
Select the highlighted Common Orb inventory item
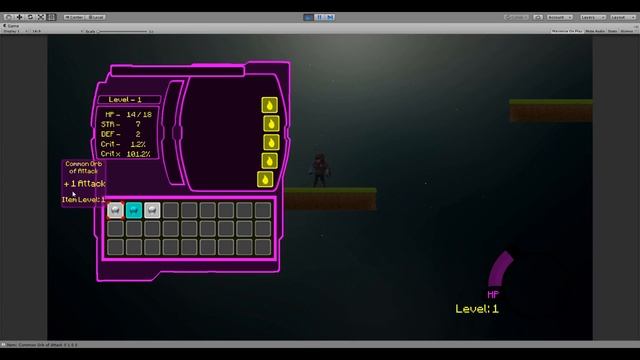(116, 210)
